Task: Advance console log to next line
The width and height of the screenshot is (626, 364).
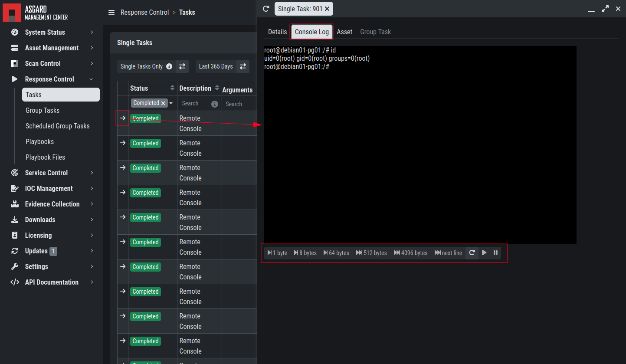Action: point(449,253)
